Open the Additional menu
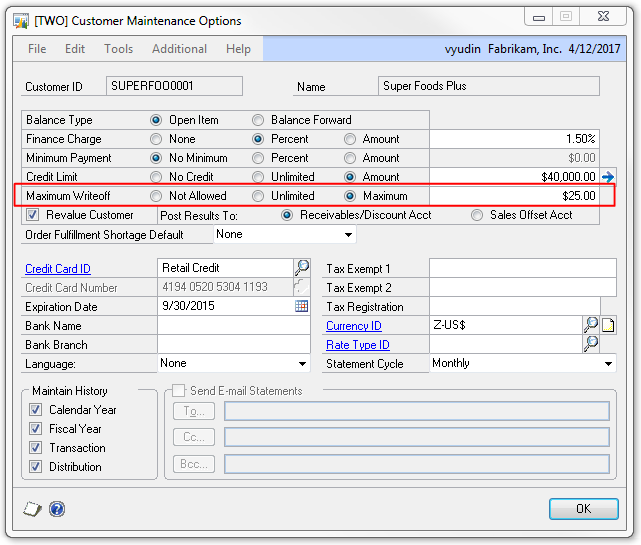Image resolution: width=641 pixels, height=545 pixels. [x=179, y=49]
